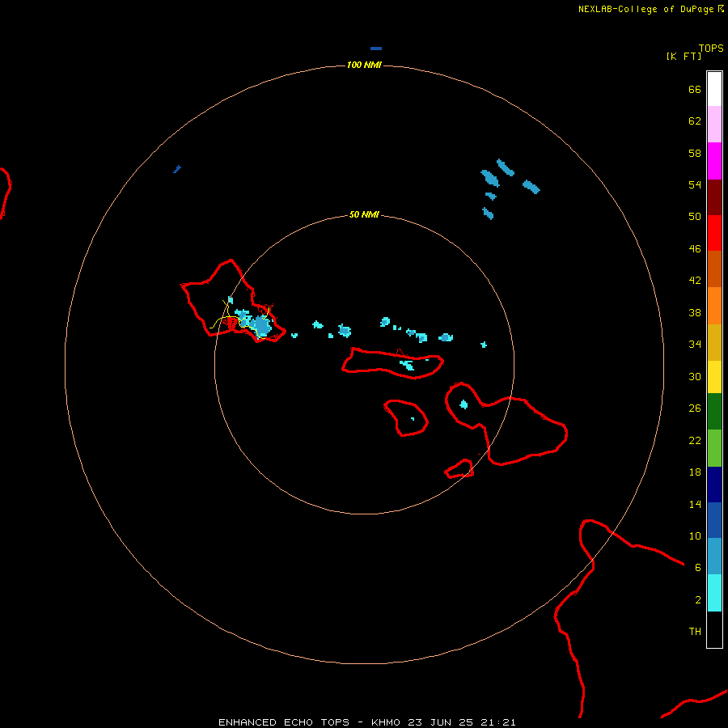Viewport: 728px width, 728px height.
Task: Click the "18" legend value
Action: 695,472
